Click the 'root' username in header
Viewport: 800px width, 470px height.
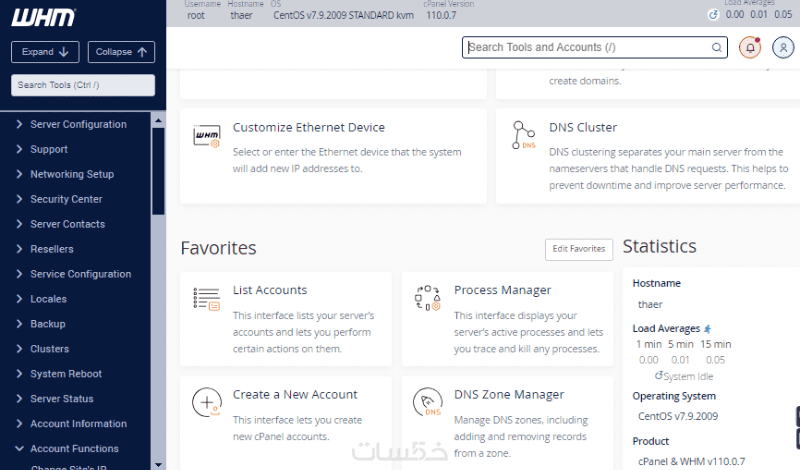coord(196,15)
